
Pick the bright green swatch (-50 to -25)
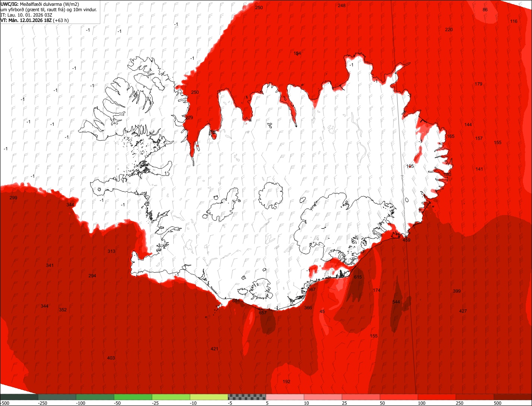tap(133, 397)
